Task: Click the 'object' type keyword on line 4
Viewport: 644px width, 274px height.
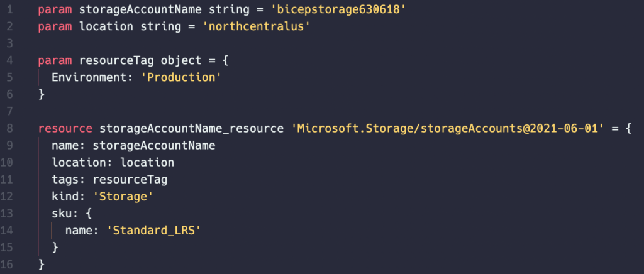Action: [181, 61]
